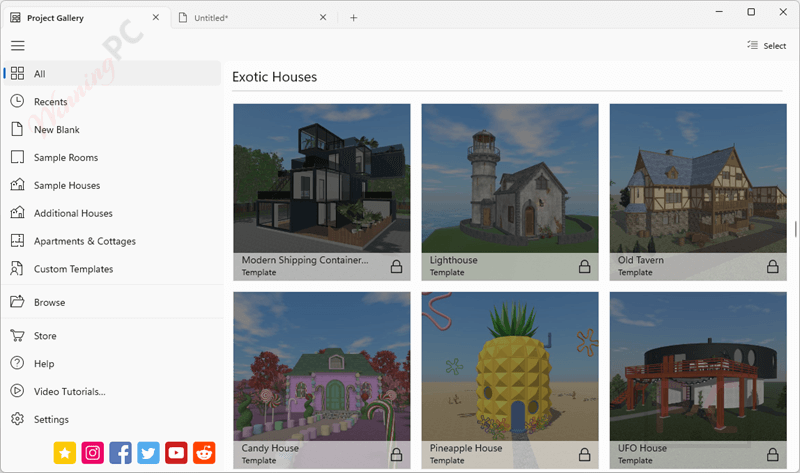
Task: Choose New Blank project
Action: [57, 130]
